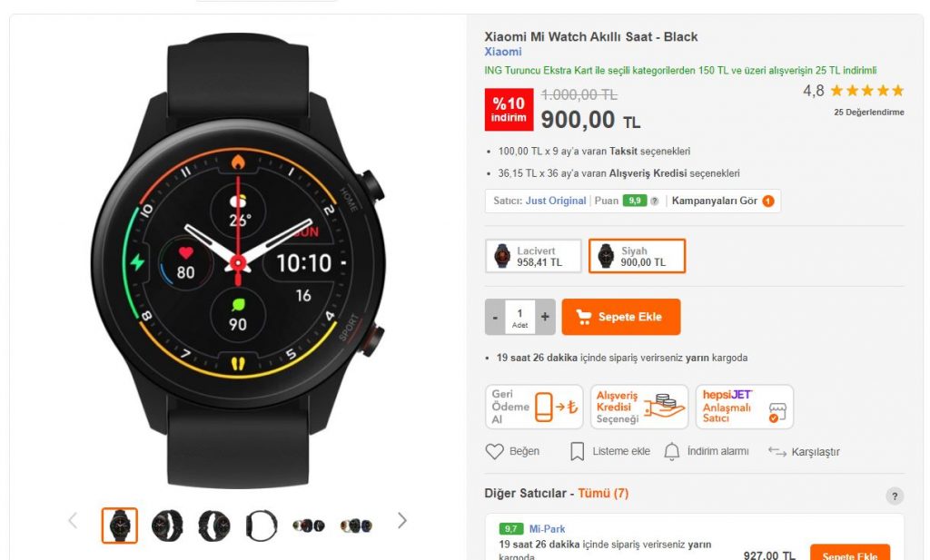
Task: Add the watch to cart with Sepete Ekle
Action: coord(621,317)
